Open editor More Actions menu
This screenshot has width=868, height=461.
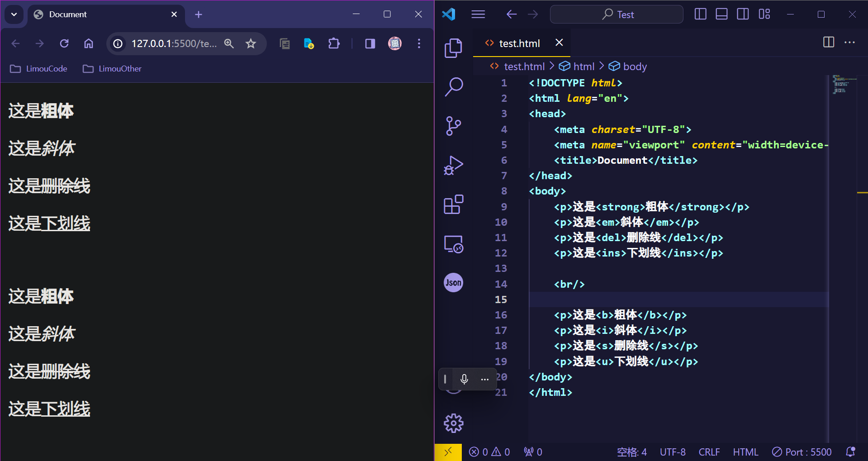(849, 43)
